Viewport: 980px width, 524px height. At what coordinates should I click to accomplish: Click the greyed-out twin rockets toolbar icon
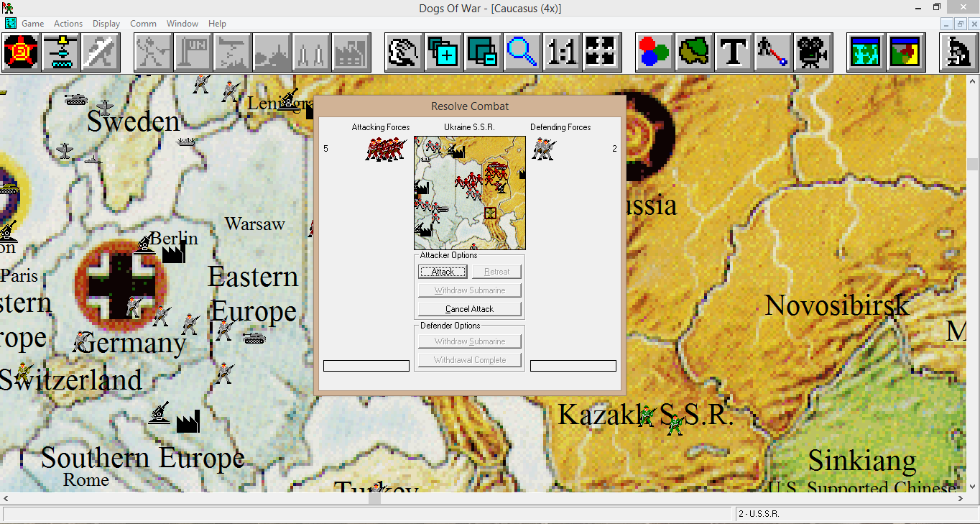[312, 52]
